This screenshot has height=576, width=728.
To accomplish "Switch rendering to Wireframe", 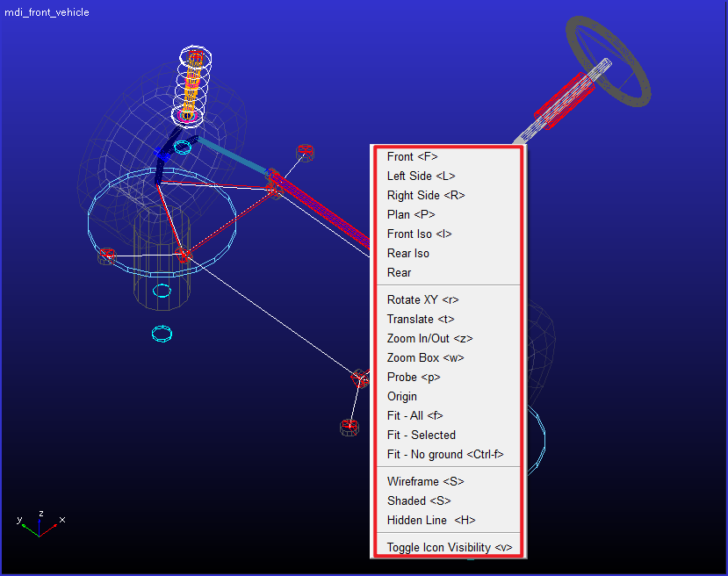I will click(x=449, y=482).
